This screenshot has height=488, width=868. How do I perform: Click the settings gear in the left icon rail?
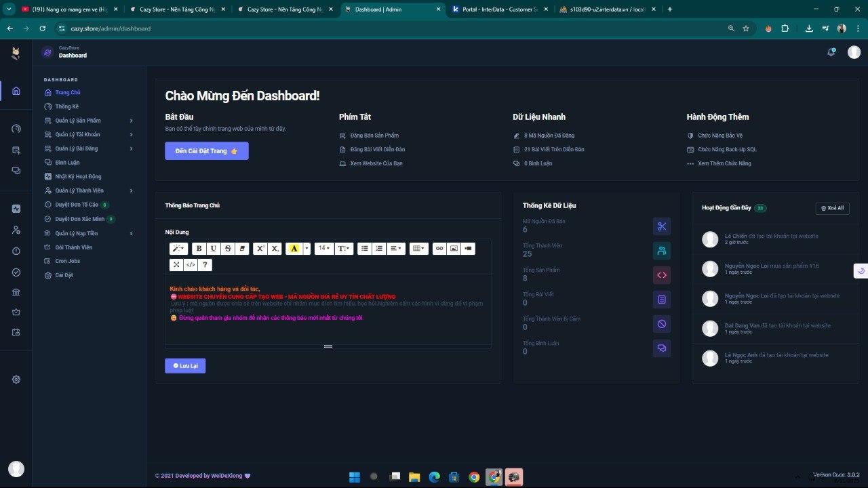[16, 380]
